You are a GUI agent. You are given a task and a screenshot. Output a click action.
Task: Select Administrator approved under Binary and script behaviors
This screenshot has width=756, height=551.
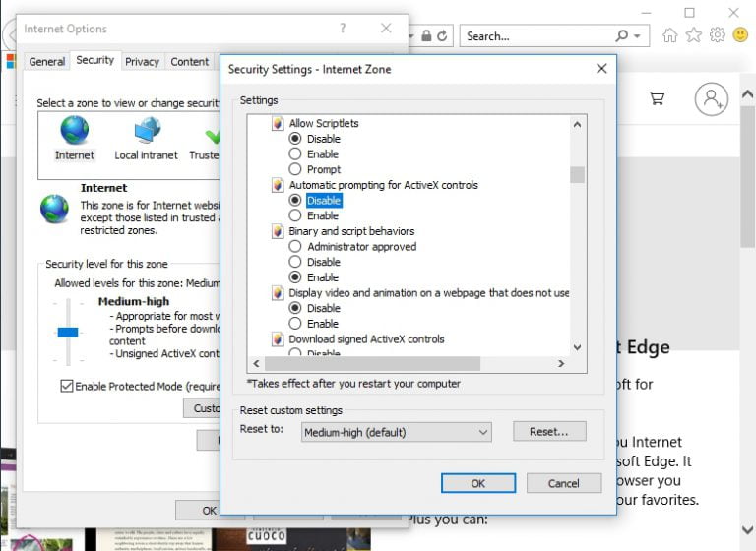[295, 246]
